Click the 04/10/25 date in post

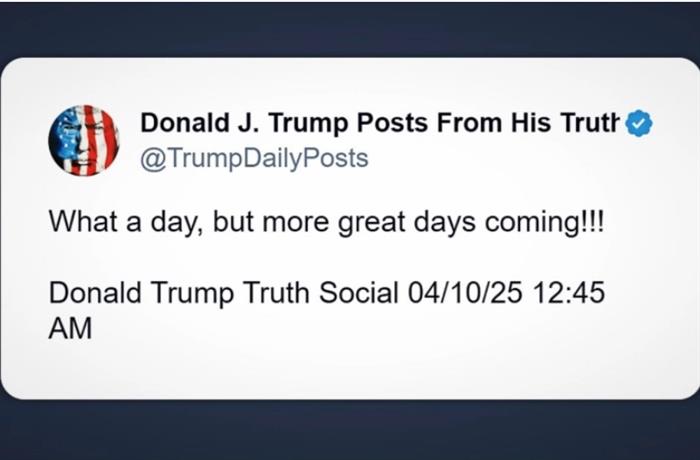pyautogui.click(x=465, y=293)
